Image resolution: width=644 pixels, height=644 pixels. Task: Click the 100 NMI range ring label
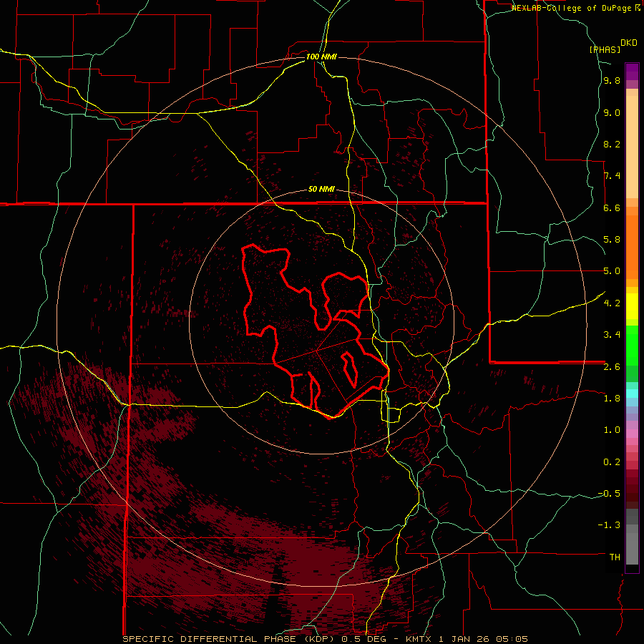click(321, 57)
